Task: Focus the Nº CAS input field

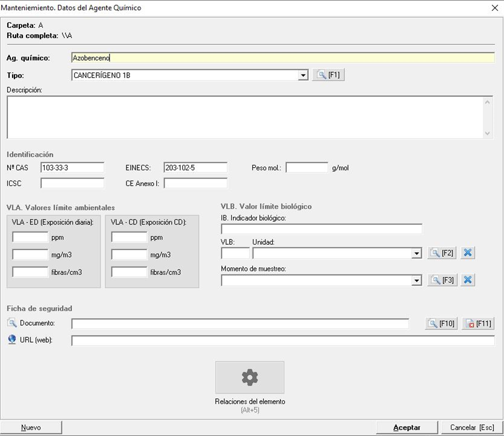Action: coord(72,168)
